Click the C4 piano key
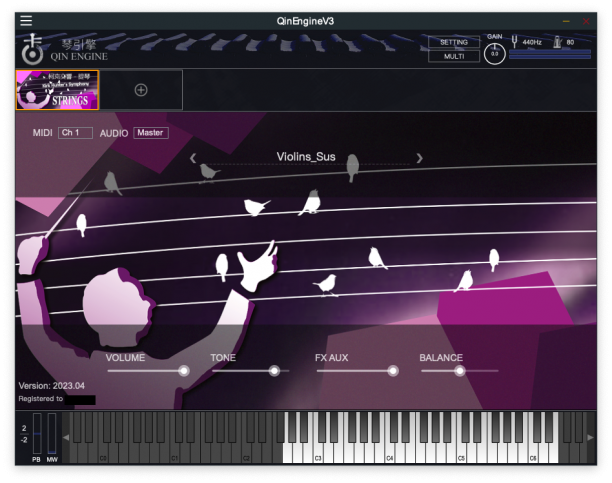The width and height of the screenshot is (612, 483). click(x=390, y=454)
